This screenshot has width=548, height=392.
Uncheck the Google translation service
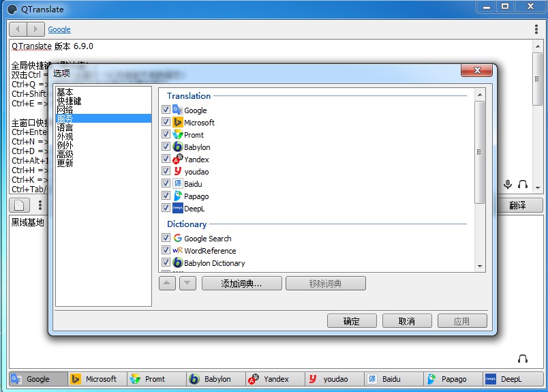click(166, 110)
